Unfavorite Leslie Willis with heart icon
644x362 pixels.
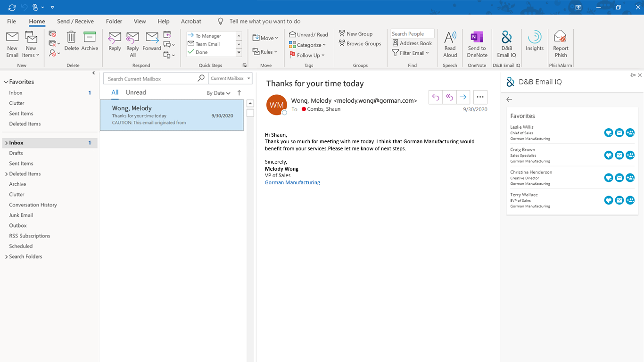[609, 133]
